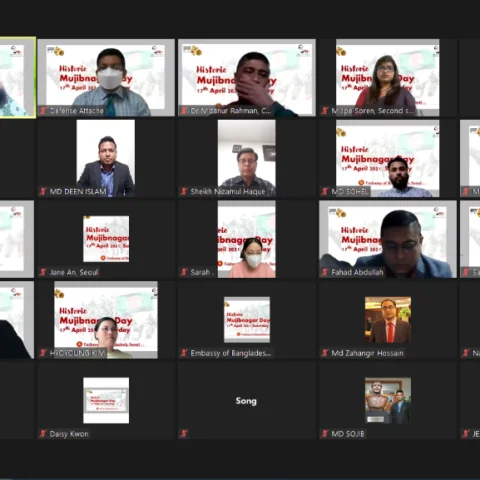Click the 'MD SOHEL' name label

[x=350, y=191]
